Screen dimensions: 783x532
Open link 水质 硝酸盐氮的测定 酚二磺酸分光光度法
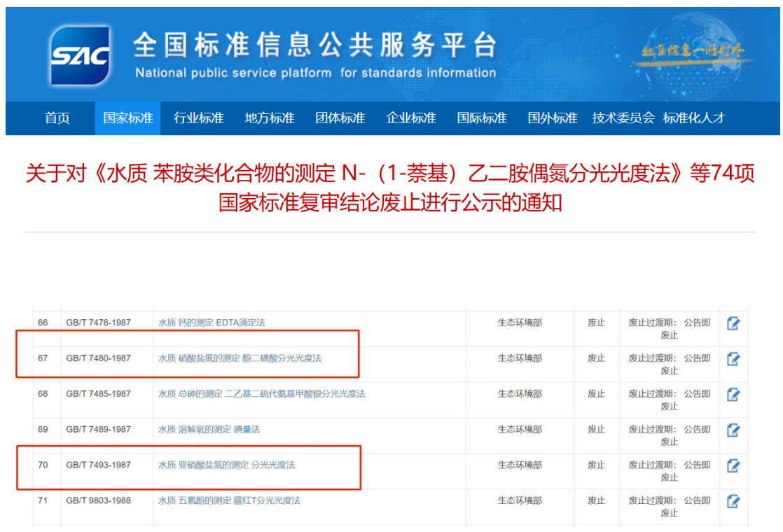point(240,358)
